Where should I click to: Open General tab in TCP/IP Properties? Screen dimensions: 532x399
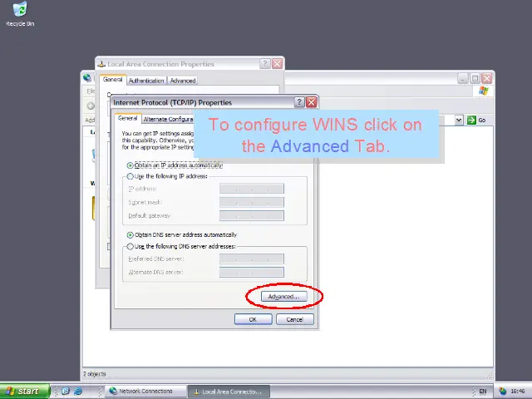click(127, 118)
